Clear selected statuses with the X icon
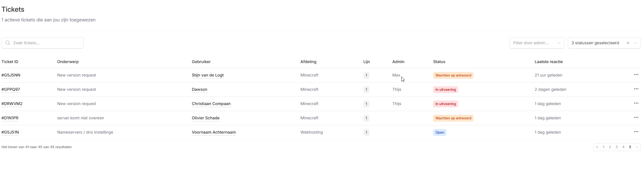Image resolution: width=644 pixels, height=171 pixels. [628, 43]
